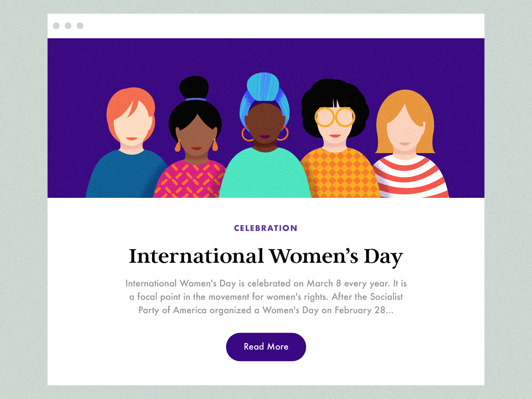Select the article excerpt paragraph text

266,297
